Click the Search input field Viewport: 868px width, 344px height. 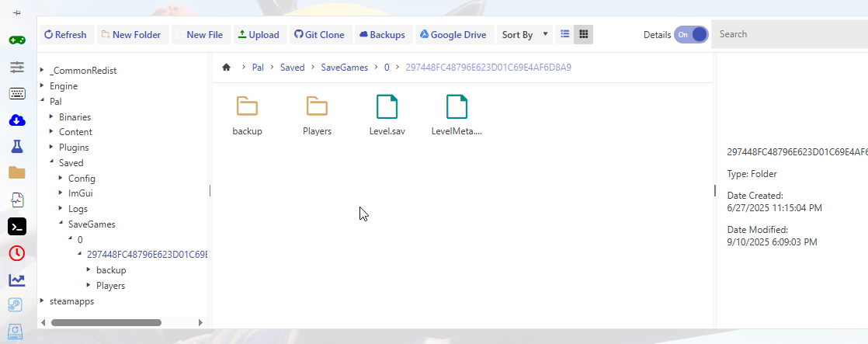pos(788,35)
